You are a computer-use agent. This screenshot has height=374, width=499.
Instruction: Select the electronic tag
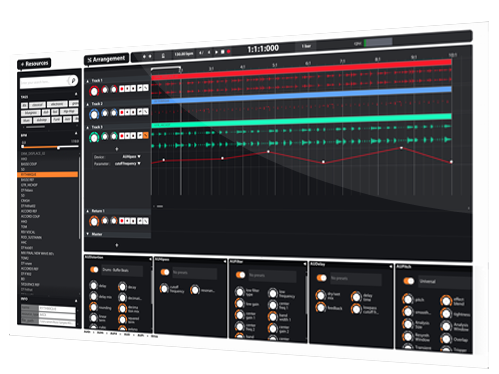pos(57,104)
